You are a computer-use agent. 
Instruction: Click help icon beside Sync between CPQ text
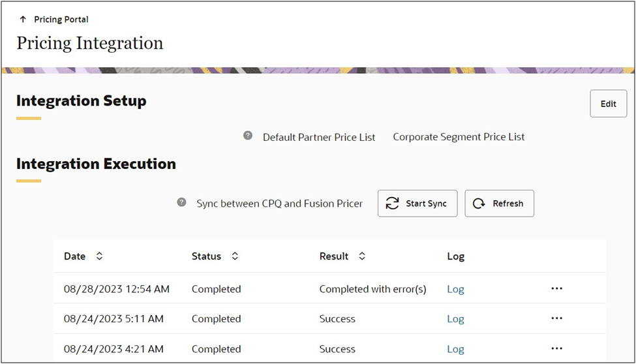(x=182, y=203)
